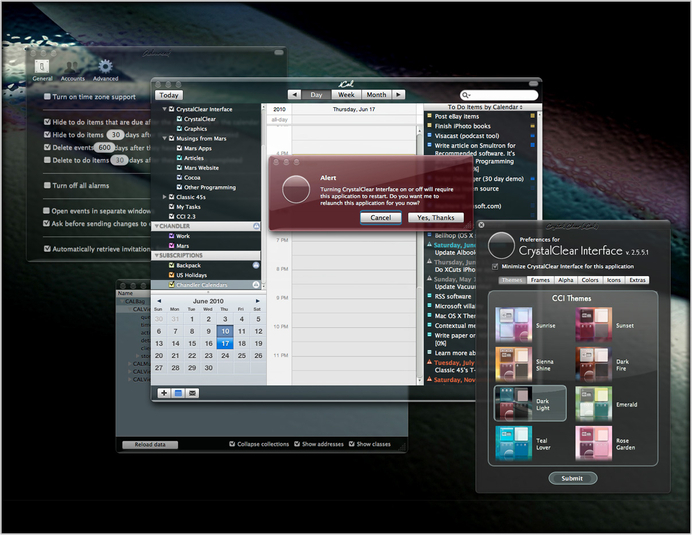This screenshot has width=692, height=535.
Task: Uncheck Minimize CrystalClear Interface for this application
Action: coord(496,267)
